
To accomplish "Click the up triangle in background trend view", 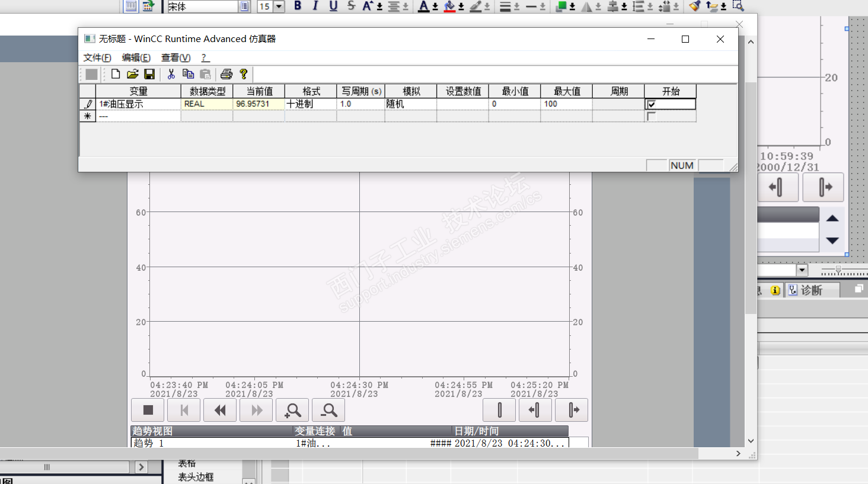I will 832,218.
